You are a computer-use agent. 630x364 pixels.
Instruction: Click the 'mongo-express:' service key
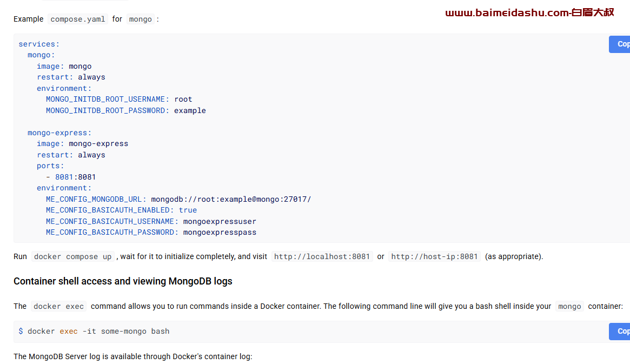[59, 133]
